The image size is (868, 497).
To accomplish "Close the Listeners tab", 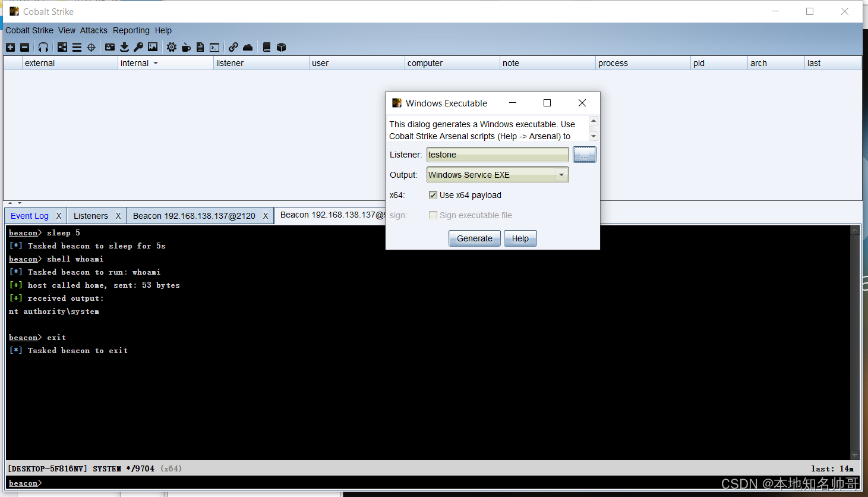I will [x=118, y=216].
